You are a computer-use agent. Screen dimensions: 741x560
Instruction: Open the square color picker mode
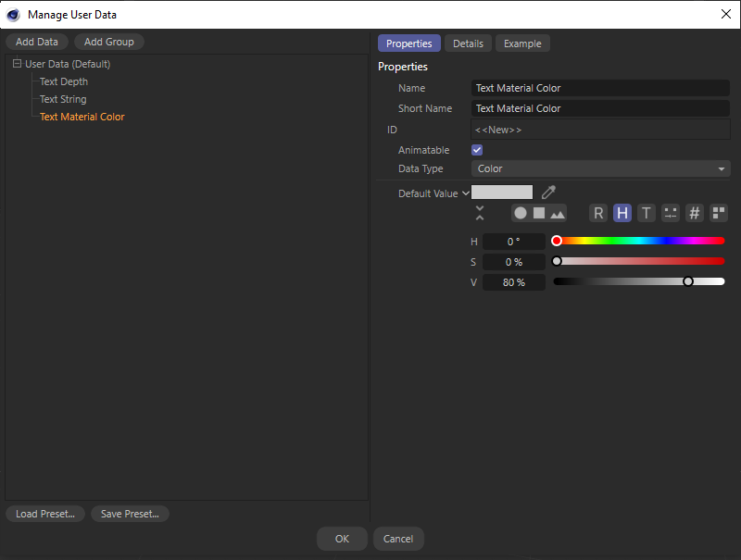pyautogui.click(x=539, y=213)
